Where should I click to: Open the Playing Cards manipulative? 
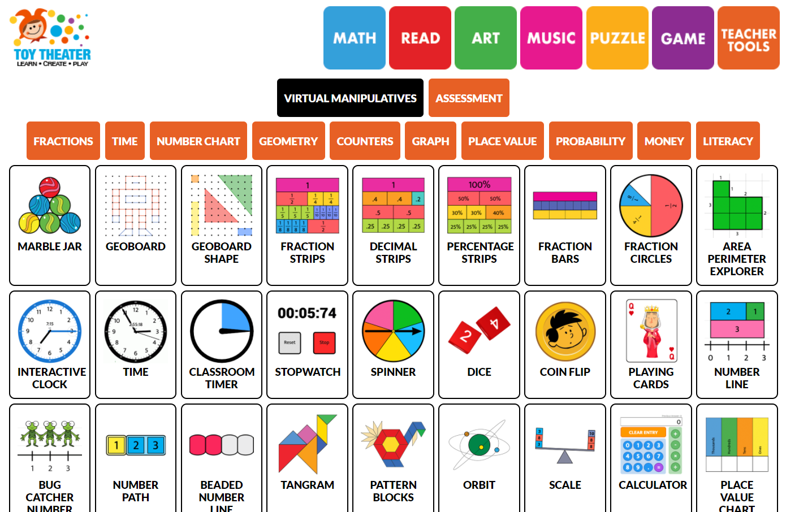(651, 345)
